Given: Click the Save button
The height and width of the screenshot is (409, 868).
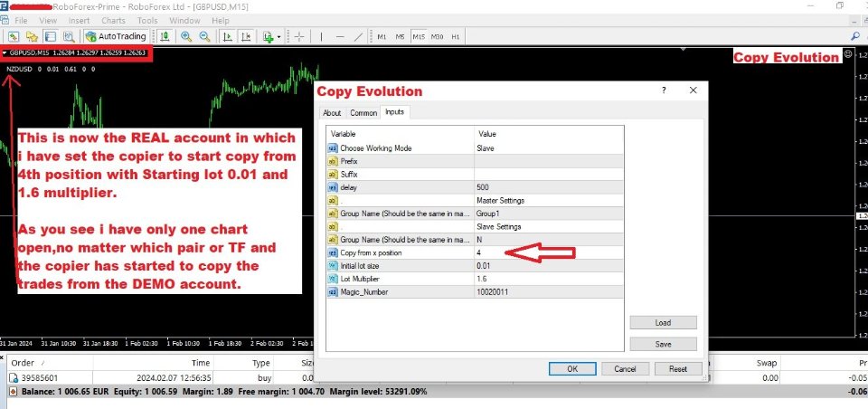Looking at the screenshot, I should (663, 344).
